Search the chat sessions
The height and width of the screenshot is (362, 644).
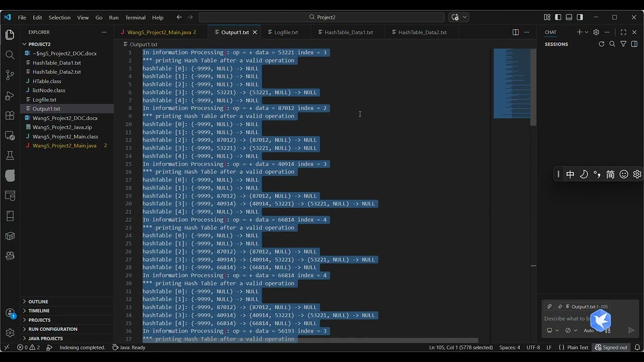(612, 44)
